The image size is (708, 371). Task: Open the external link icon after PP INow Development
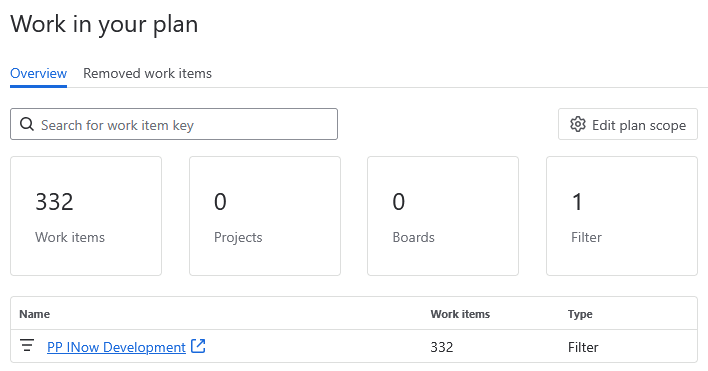(198, 346)
